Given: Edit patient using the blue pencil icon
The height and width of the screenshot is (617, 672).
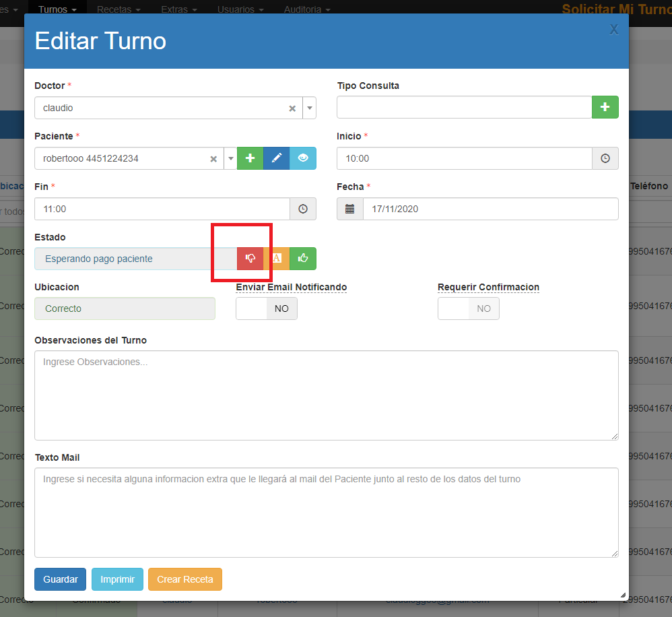Looking at the screenshot, I should (x=276, y=158).
